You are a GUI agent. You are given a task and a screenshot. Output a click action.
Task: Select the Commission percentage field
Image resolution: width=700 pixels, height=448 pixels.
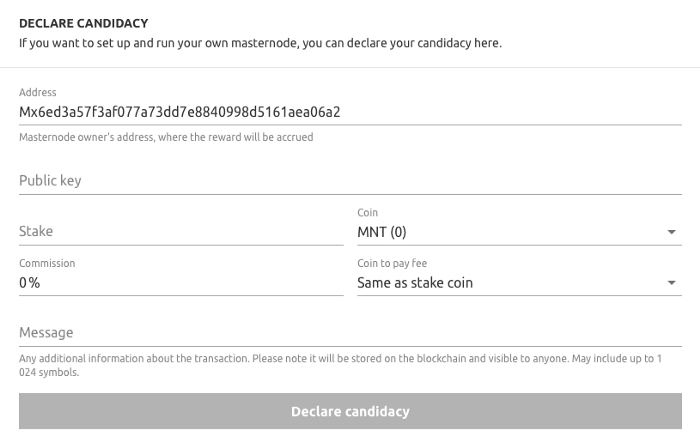point(180,283)
